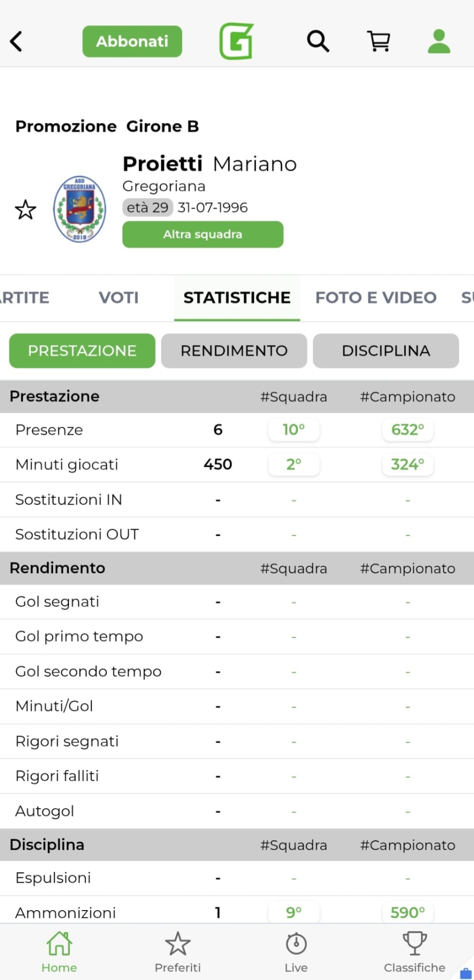The width and height of the screenshot is (474, 980).
Task: Select the PRESTAZIONE filter
Action: click(x=82, y=351)
